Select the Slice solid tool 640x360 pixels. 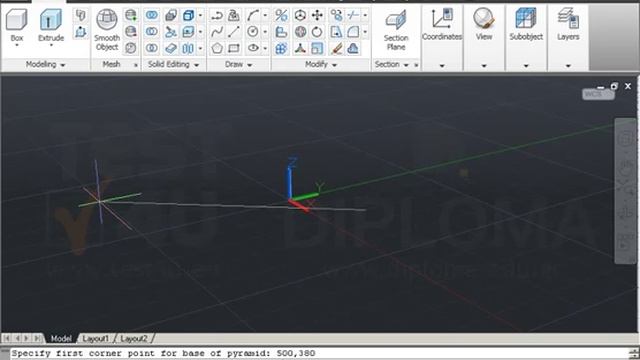point(171,32)
